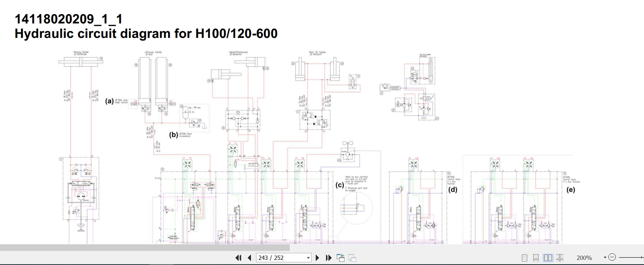Switch to continuous page view
The width and height of the screenshot is (644, 265).
[x=536, y=258]
